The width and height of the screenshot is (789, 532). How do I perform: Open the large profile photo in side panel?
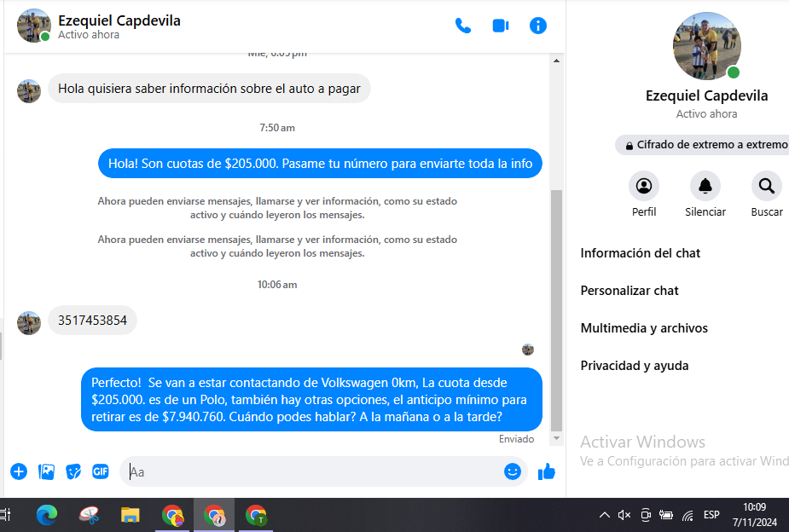706,46
